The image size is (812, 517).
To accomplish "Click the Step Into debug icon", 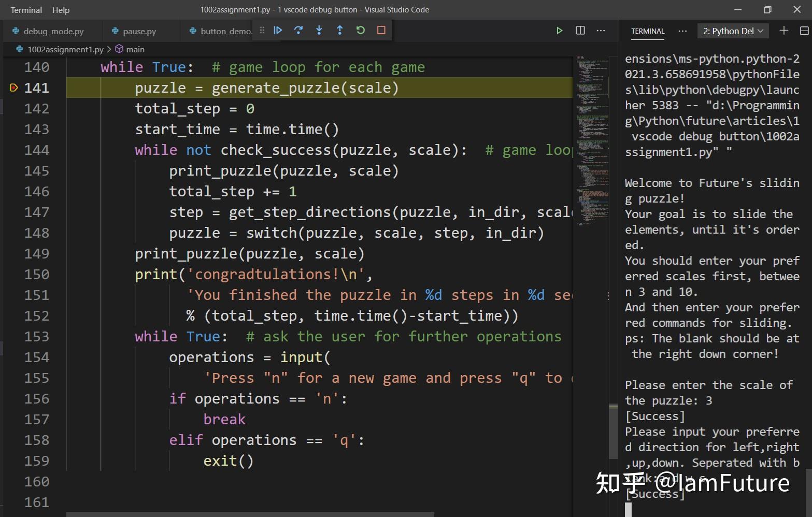I will 319,30.
